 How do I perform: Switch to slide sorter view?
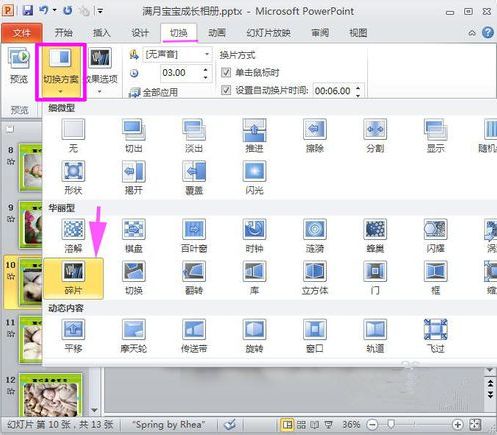[x=301, y=425]
